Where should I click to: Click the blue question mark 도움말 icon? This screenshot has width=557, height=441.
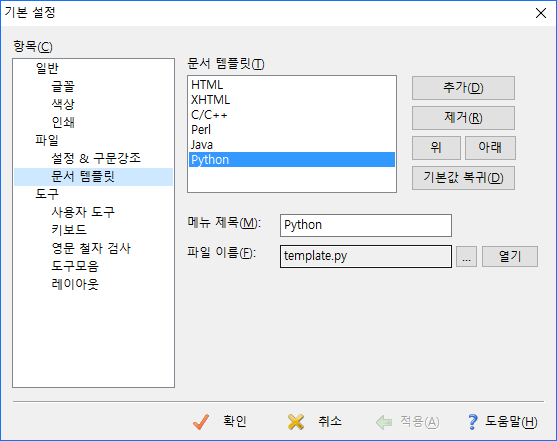(472, 422)
